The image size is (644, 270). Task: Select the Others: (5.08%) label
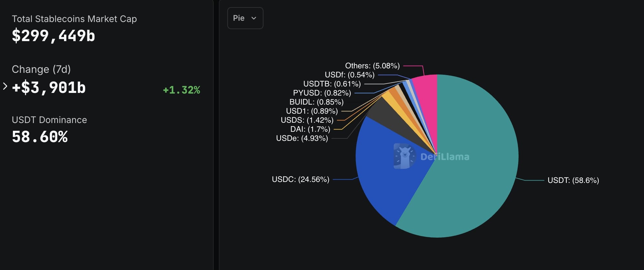coord(372,66)
